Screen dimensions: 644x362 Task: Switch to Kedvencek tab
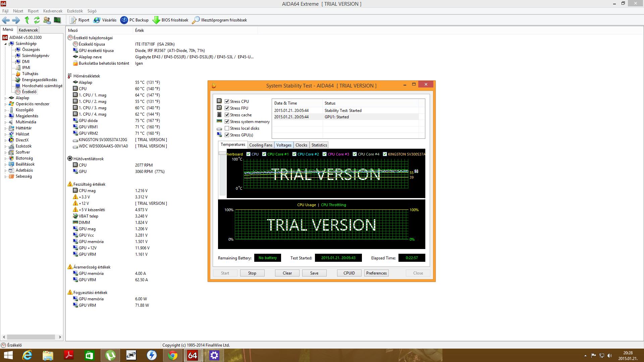pyautogui.click(x=28, y=30)
